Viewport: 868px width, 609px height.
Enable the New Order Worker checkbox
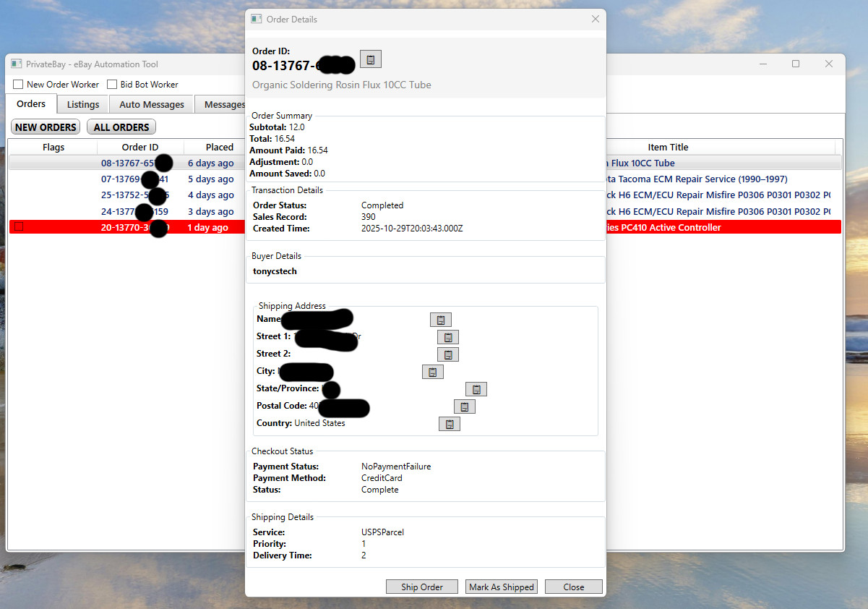(19, 85)
